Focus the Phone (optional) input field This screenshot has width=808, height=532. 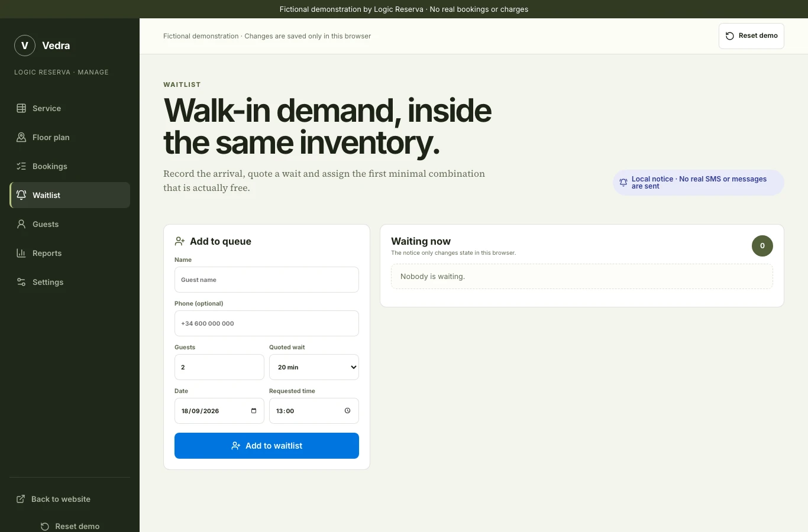[x=267, y=323]
